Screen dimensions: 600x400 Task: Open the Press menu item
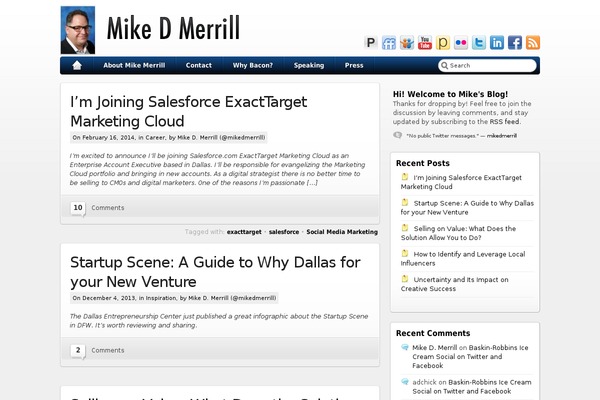354,65
